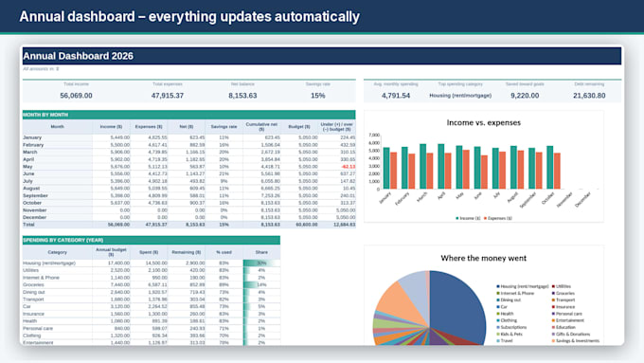Click the 'Budget ($)' column header in monthly table
The height and width of the screenshot is (363, 644).
coord(299,127)
